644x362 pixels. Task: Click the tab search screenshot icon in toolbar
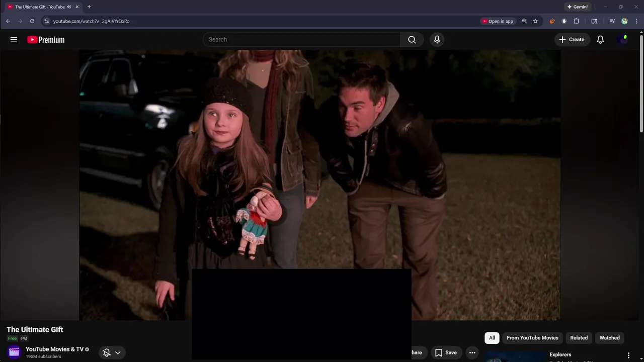coord(594,21)
